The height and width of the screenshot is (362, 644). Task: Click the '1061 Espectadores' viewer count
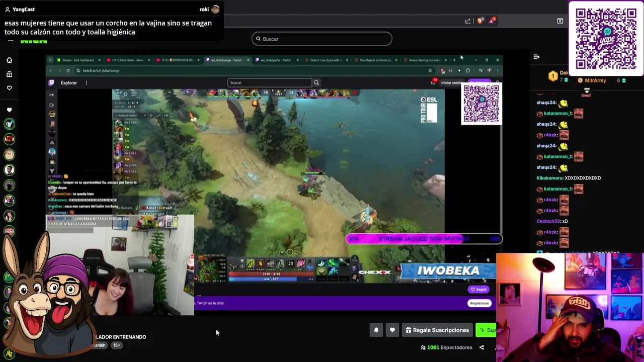click(447, 347)
